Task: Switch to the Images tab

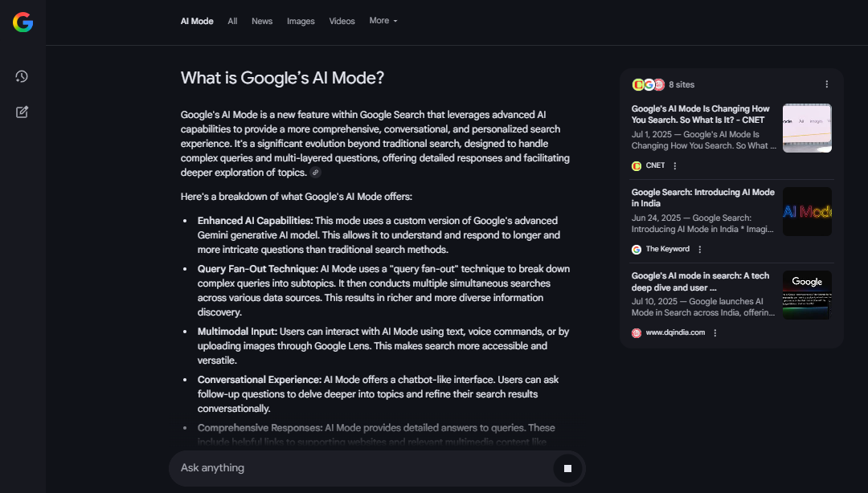Action: click(x=301, y=21)
